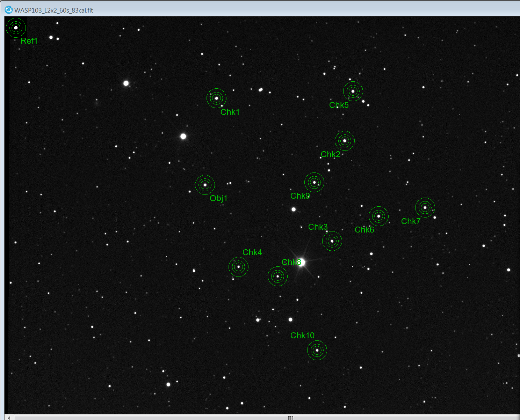This screenshot has height=420, width=520.
Task: Click the Chk1 check star aperture
Action: pos(216,98)
